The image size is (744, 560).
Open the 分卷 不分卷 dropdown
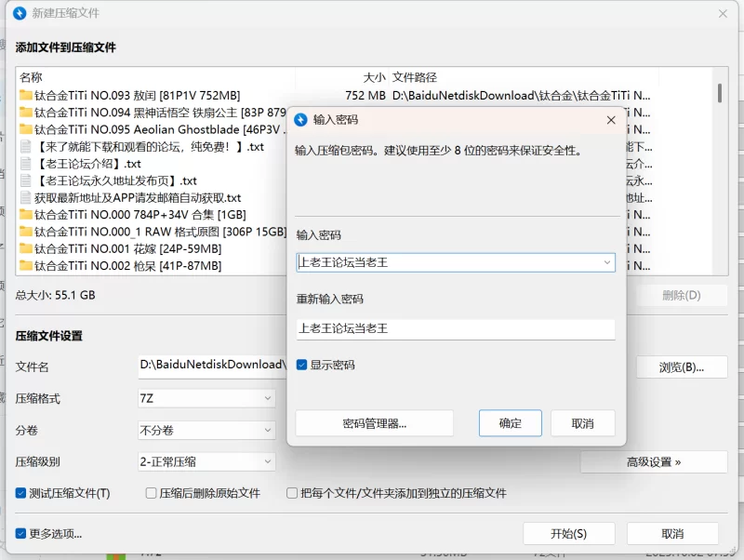click(206, 431)
